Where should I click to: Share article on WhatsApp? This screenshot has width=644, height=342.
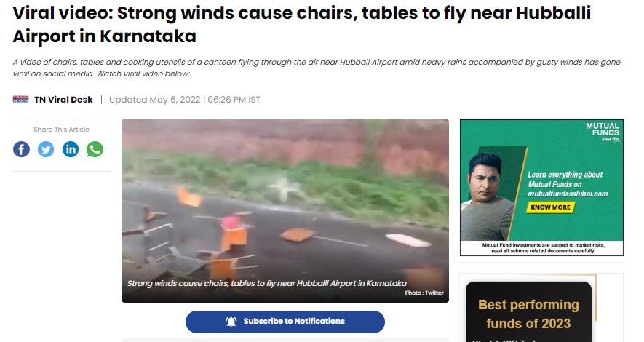[95, 149]
